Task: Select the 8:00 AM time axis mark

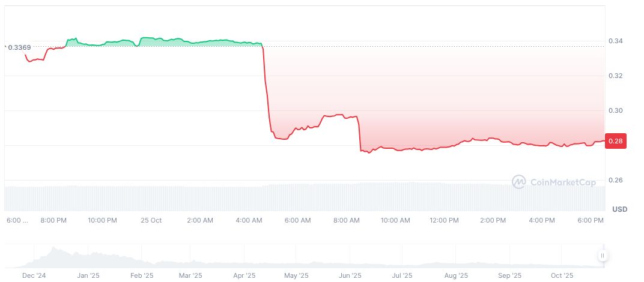Action: pyautogui.click(x=347, y=220)
